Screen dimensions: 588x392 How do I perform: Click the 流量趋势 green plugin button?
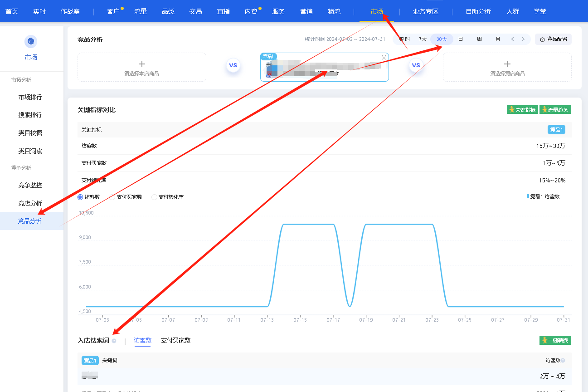(555, 110)
